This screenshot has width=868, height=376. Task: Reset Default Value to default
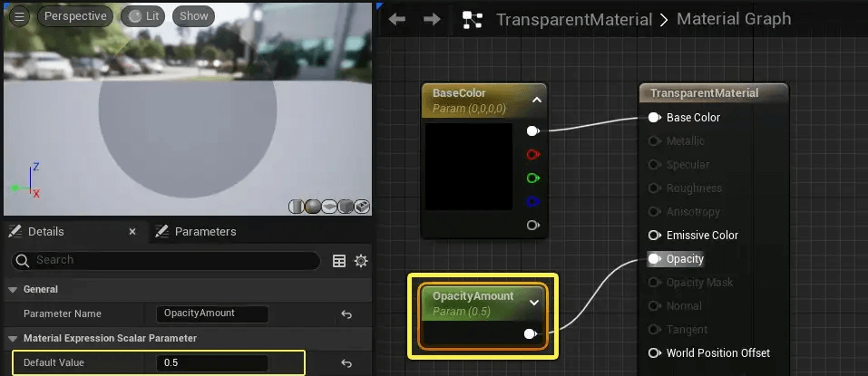(x=346, y=363)
